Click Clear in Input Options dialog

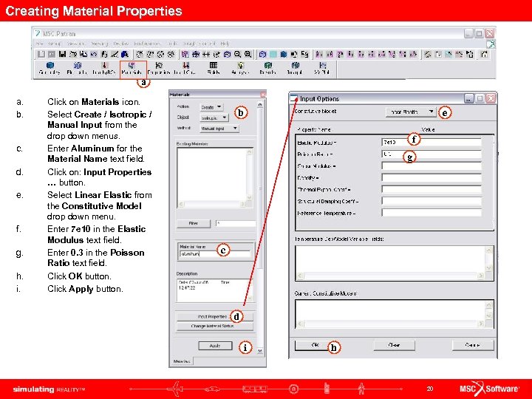tap(394, 345)
